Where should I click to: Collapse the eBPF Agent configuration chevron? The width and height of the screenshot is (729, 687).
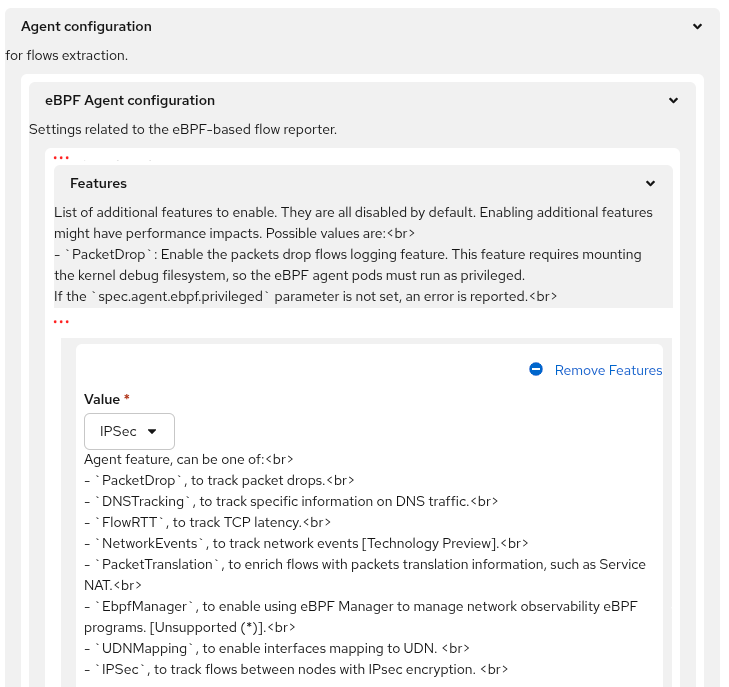pos(674,100)
